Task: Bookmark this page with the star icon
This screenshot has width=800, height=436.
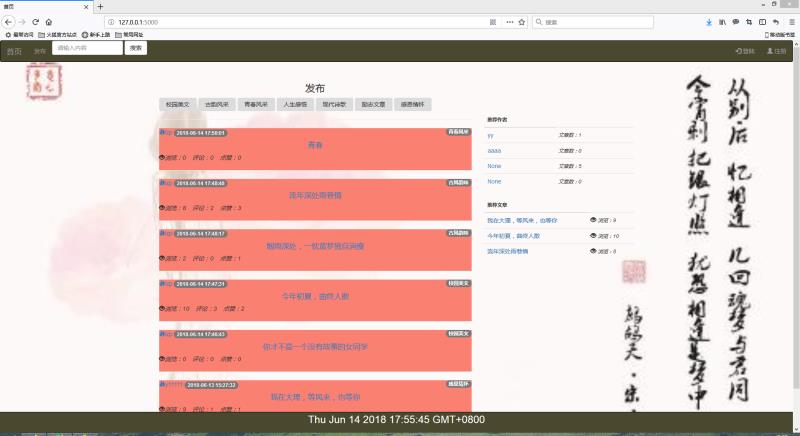Action: point(521,22)
